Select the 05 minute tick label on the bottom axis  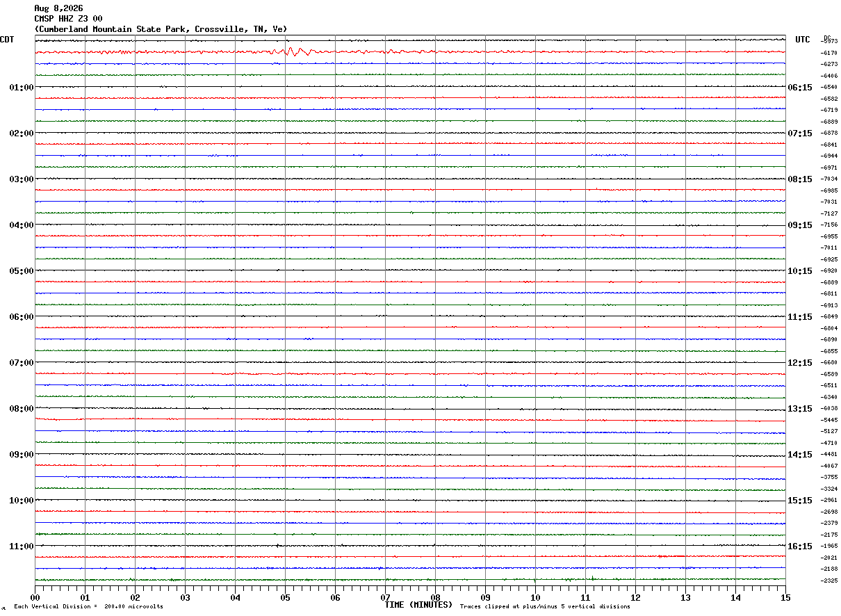coord(285,597)
